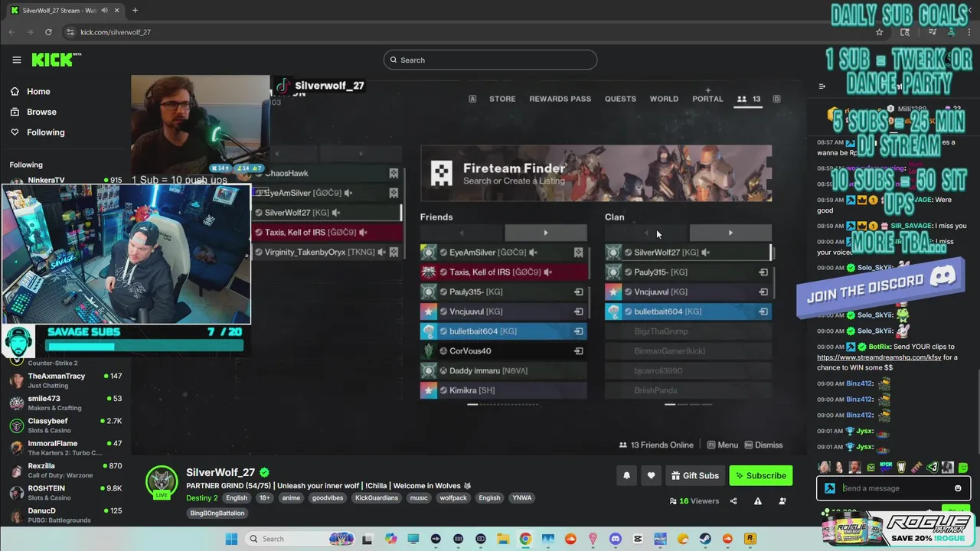Go back in Chrome
The image size is (980, 551).
(12, 32)
